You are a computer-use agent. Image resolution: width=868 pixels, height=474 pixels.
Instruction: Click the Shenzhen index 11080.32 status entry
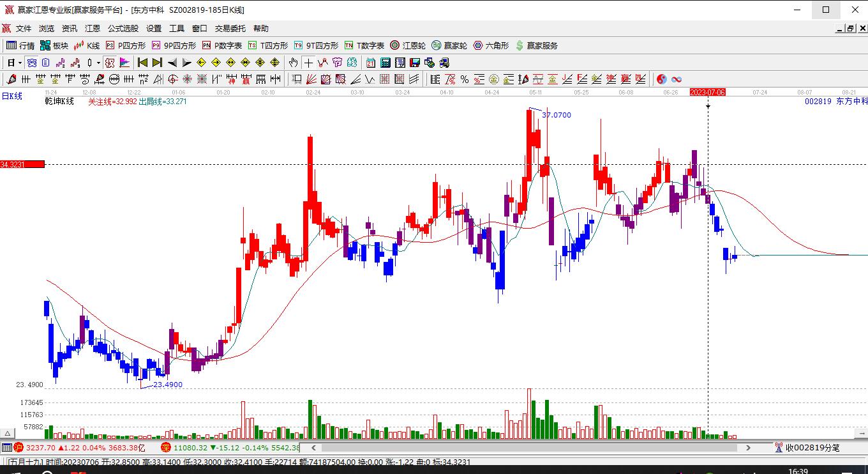(230, 448)
